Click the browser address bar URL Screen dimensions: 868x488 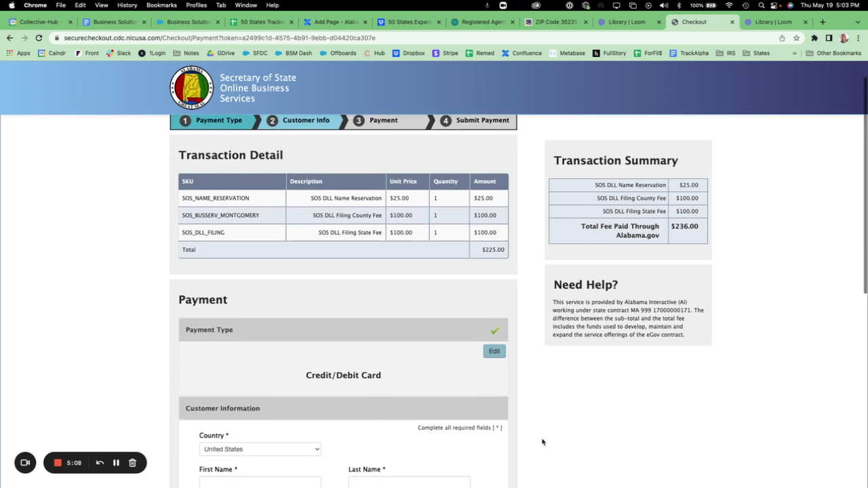pos(220,38)
